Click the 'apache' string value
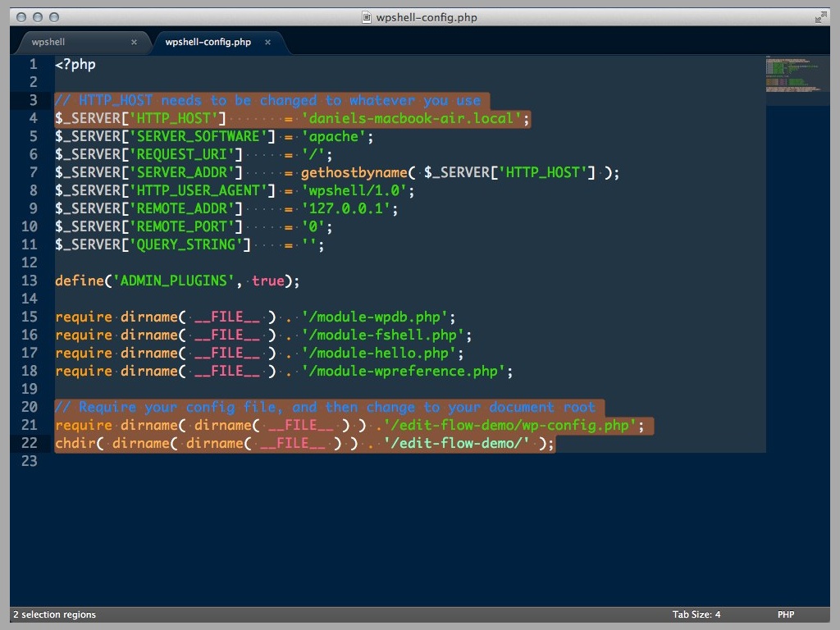840x630 pixels. [x=333, y=137]
